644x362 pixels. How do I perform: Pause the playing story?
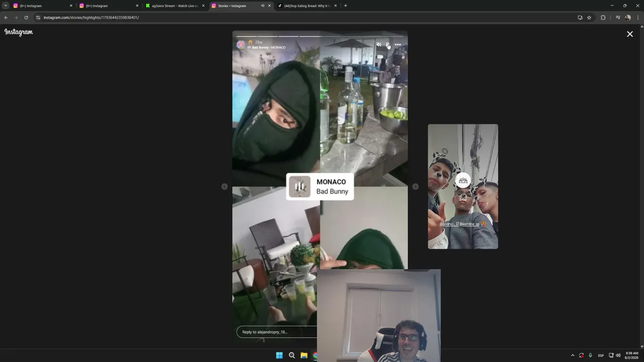[388, 45]
